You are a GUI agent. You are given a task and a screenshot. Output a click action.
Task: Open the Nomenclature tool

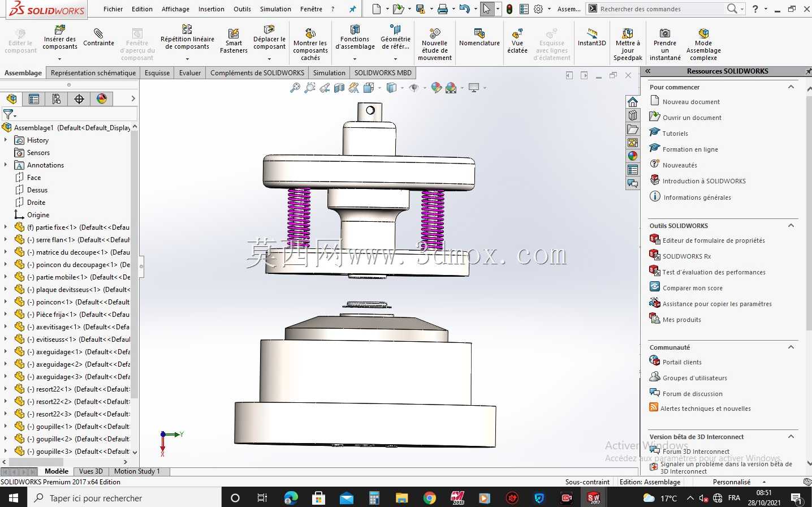[x=479, y=37]
